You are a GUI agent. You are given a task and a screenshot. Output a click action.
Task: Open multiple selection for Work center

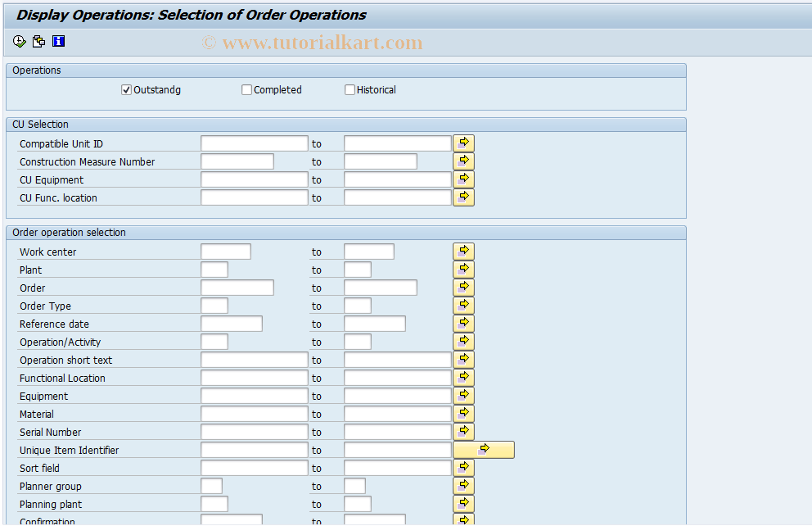(x=463, y=251)
